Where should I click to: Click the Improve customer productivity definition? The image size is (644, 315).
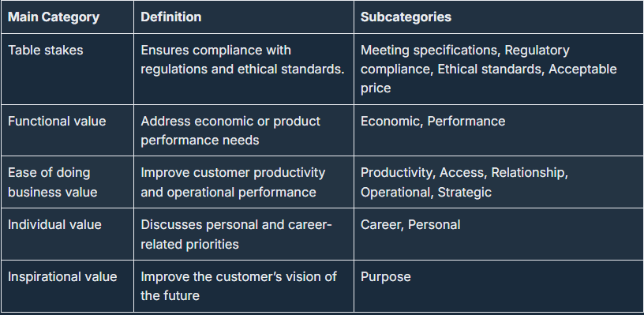pos(233,182)
